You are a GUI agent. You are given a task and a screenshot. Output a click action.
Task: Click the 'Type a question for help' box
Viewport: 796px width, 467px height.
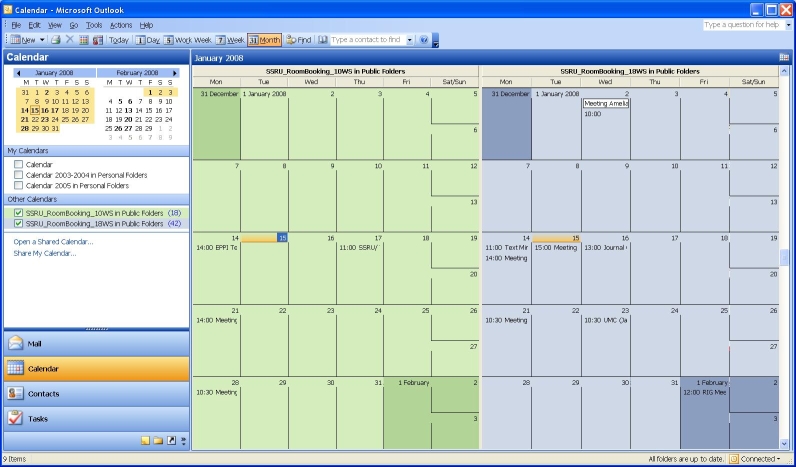[743, 25]
